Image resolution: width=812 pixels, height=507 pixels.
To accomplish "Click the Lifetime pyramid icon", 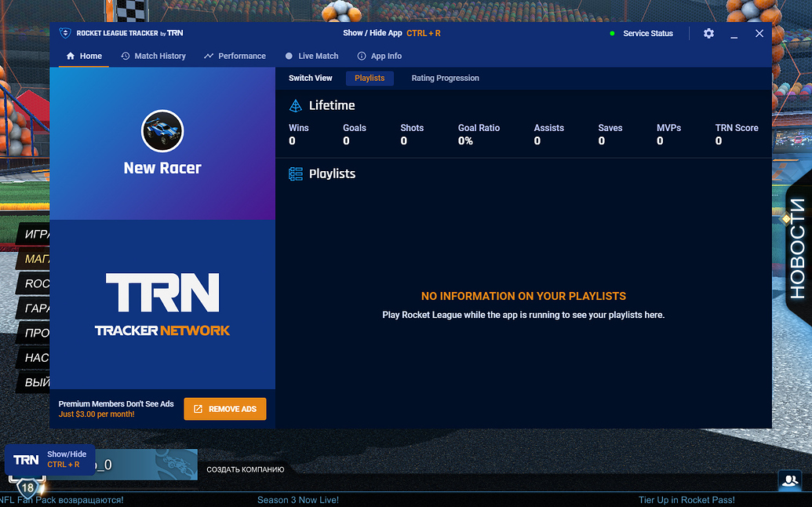I will coord(295,106).
